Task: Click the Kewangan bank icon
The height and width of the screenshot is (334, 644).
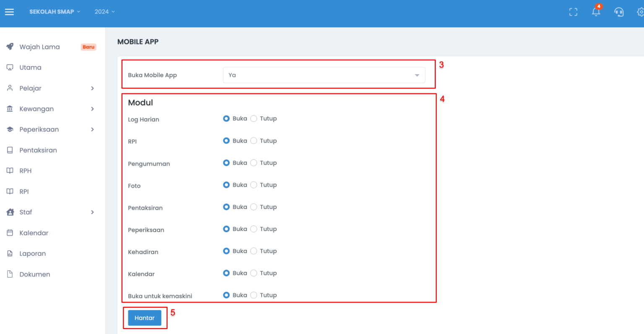Action: [10, 109]
